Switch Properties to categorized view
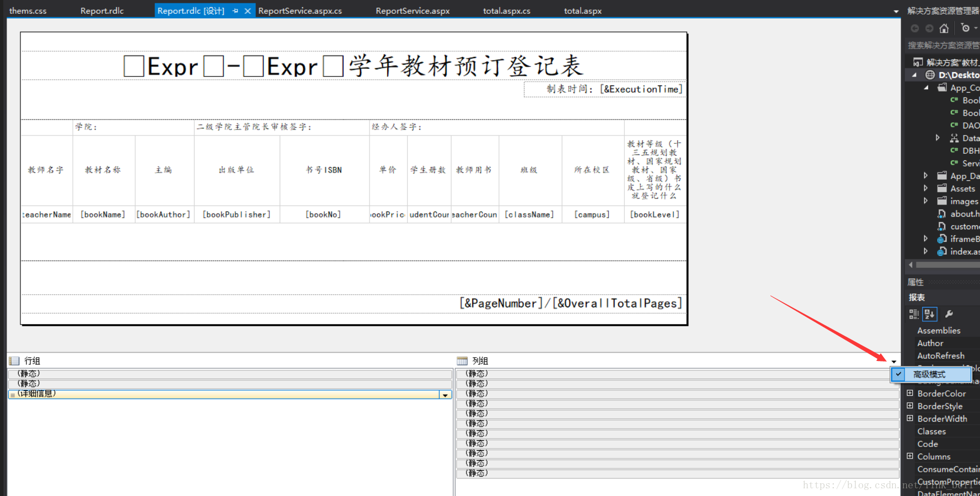Screen dimensions: 980x496 click(x=914, y=314)
